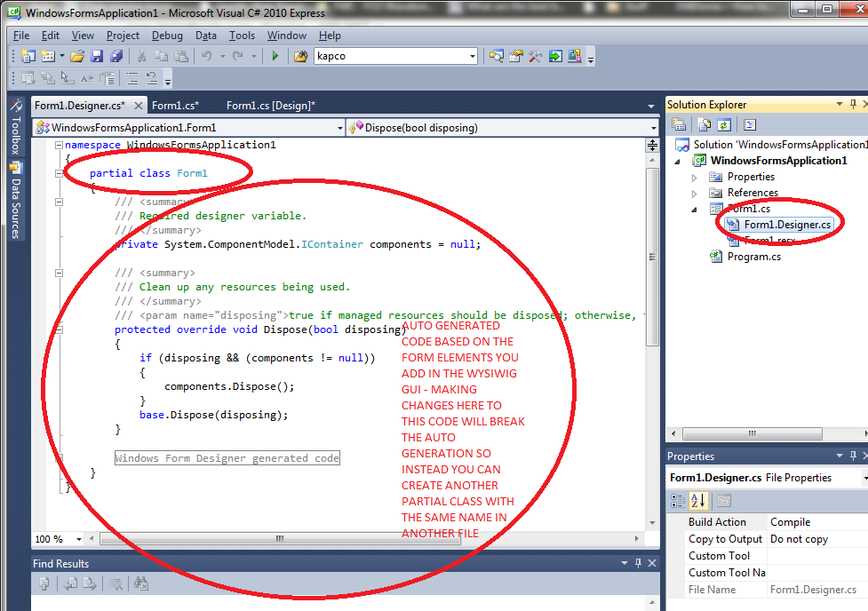Open the kapco configuration dropdown
Image resolution: width=868 pixels, height=611 pixels.
click(x=472, y=56)
